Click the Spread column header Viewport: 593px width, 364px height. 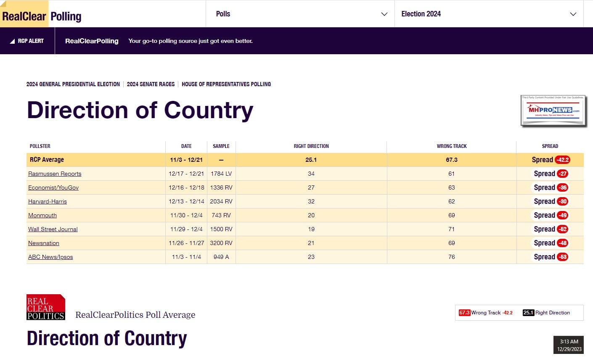click(550, 146)
